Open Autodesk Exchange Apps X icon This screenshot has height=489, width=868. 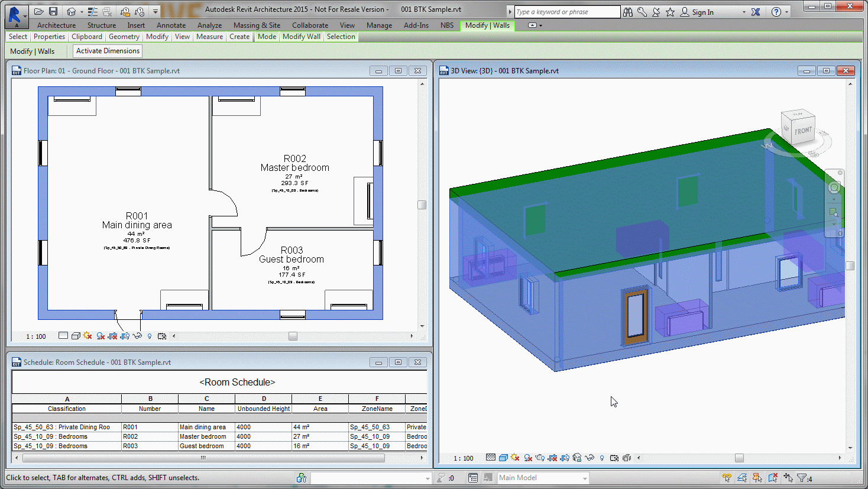coord(756,12)
